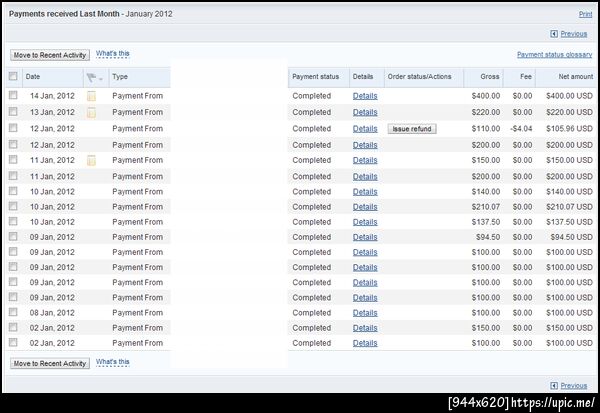This screenshot has height=413, width=600.
Task: Open the note icon on the 13 Jan $220.00 row
Action: point(91,113)
